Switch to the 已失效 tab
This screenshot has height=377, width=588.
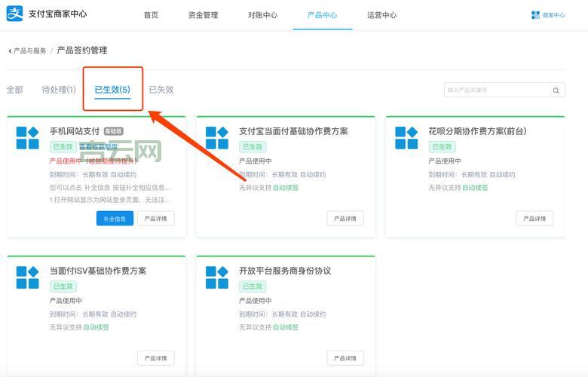pyautogui.click(x=161, y=90)
